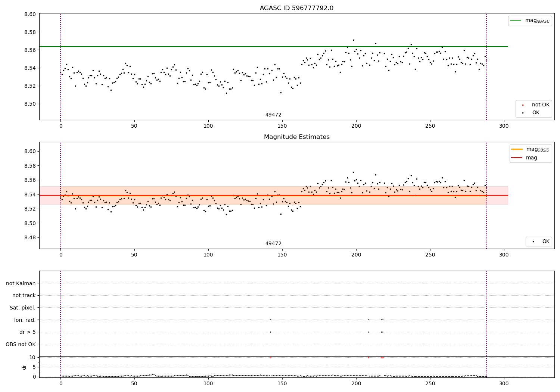This screenshot has width=560, height=392.
Task: Click the rotated "dr" axis label
Action: tap(24, 367)
